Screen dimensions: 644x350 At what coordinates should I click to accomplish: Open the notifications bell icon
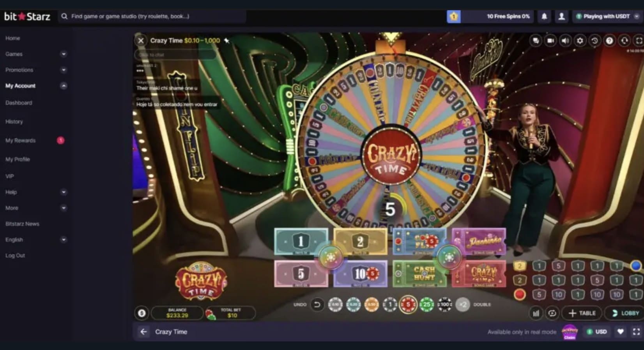pos(544,16)
